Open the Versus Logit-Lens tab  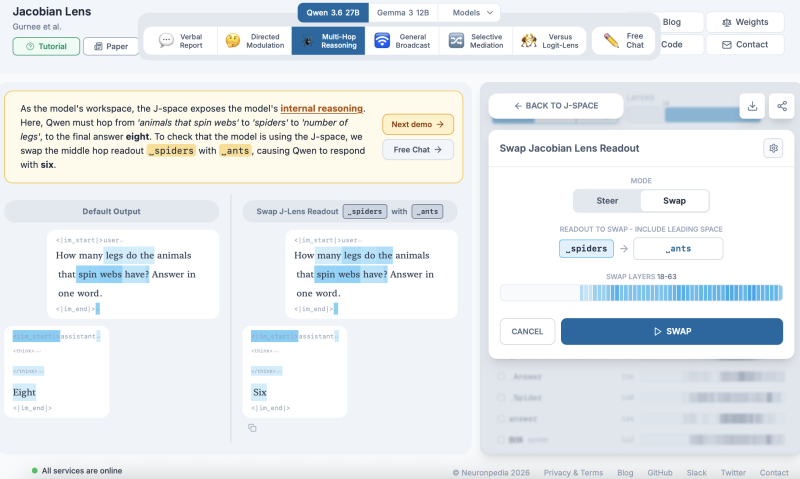[x=549, y=41]
